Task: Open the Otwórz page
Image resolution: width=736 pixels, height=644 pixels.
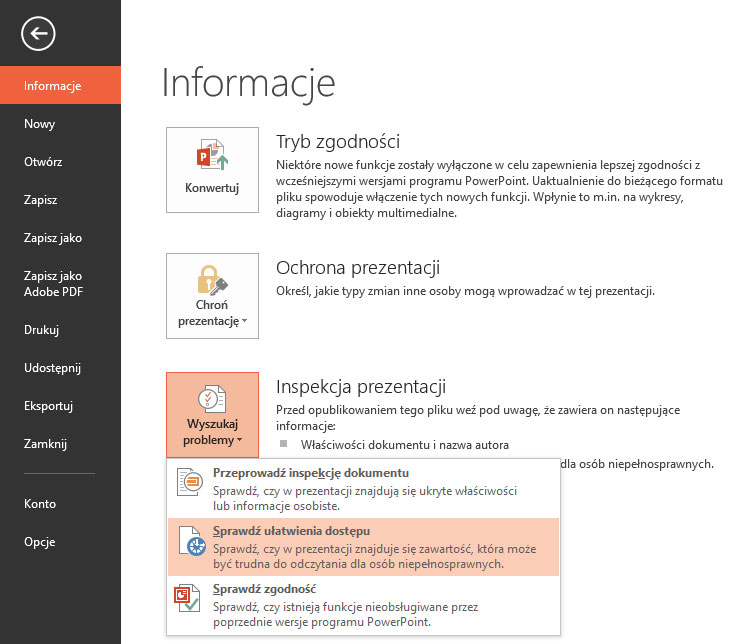Action: coord(43,162)
